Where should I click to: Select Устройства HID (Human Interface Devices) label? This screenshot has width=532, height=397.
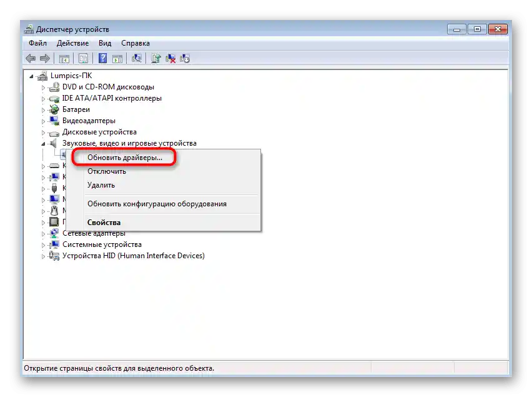click(134, 256)
